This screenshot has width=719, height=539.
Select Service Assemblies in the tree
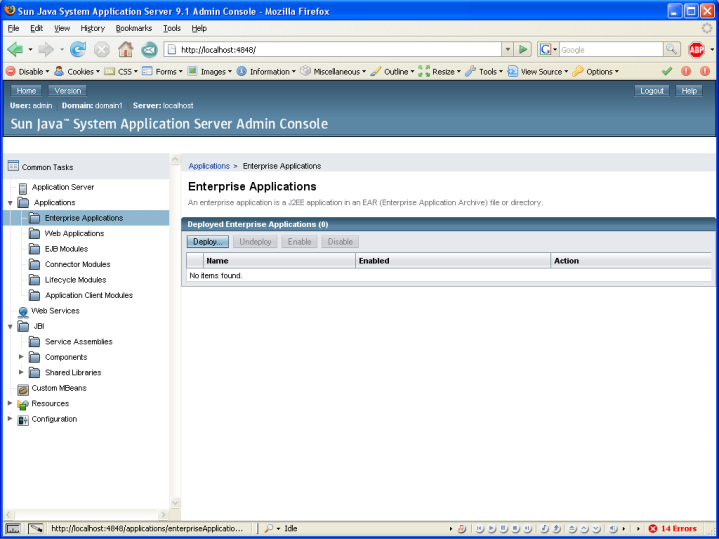(x=78, y=342)
